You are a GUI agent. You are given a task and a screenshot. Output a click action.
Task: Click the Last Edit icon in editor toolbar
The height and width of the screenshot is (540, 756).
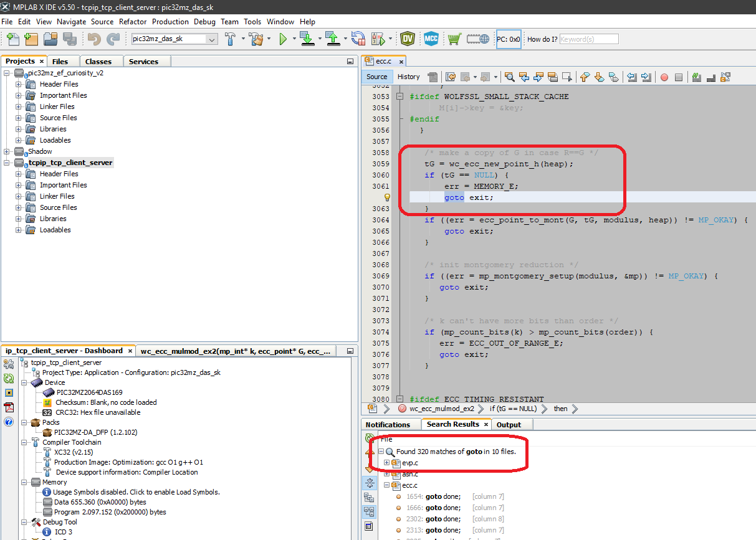(x=450, y=77)
